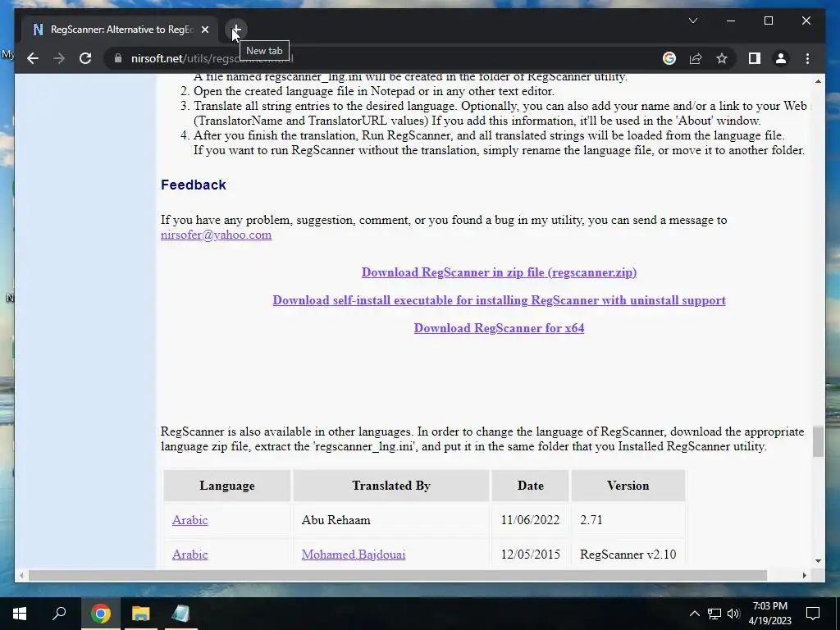This screenshot has width=840, height=630.
Task: Click the Version column header
Action: 628,486
